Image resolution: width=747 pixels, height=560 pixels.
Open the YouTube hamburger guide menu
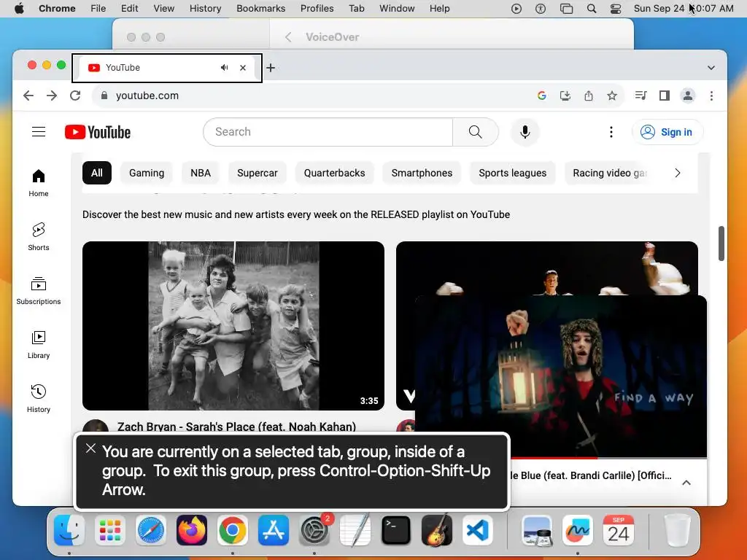point(39,132)
